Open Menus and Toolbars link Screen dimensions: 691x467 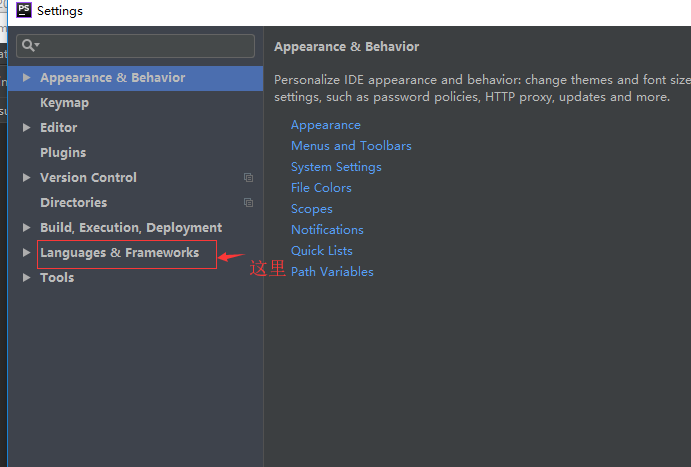click(351, 146)
